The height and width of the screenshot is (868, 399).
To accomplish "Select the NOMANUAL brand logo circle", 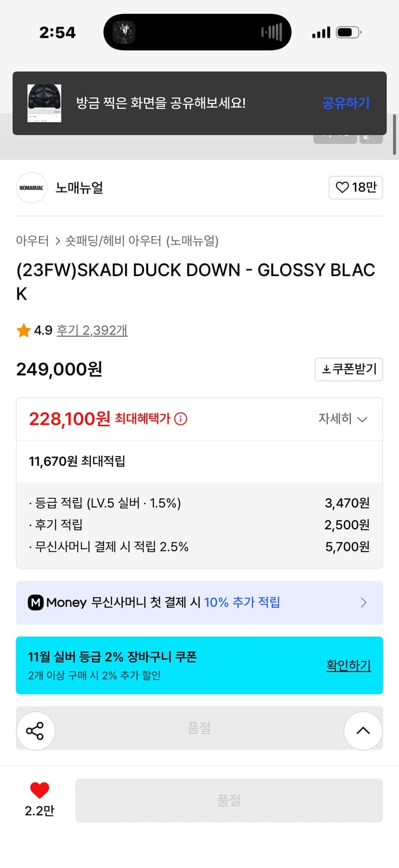I will pos(31,188).
